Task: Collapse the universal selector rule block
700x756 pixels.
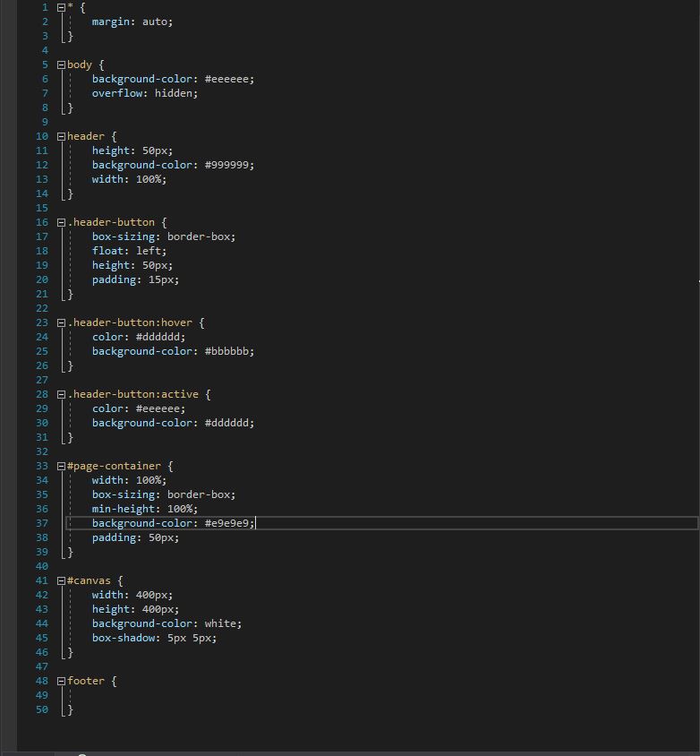Action: point(61,8)
